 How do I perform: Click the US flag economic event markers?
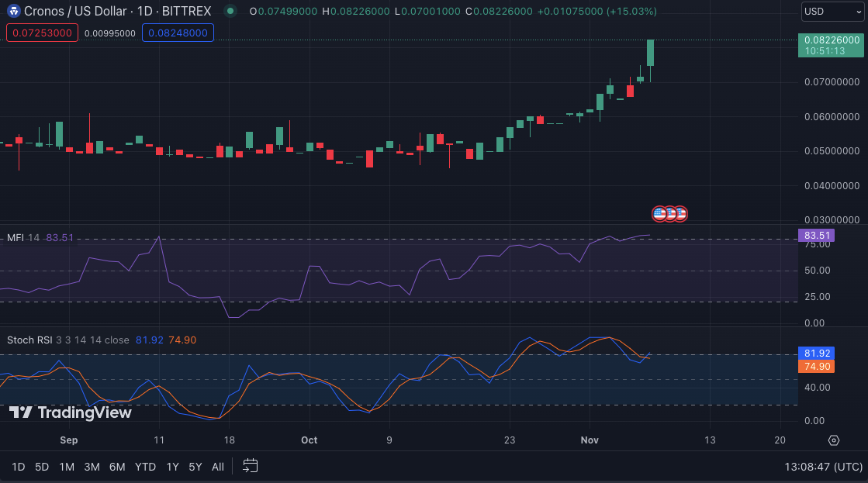(670, 213)
